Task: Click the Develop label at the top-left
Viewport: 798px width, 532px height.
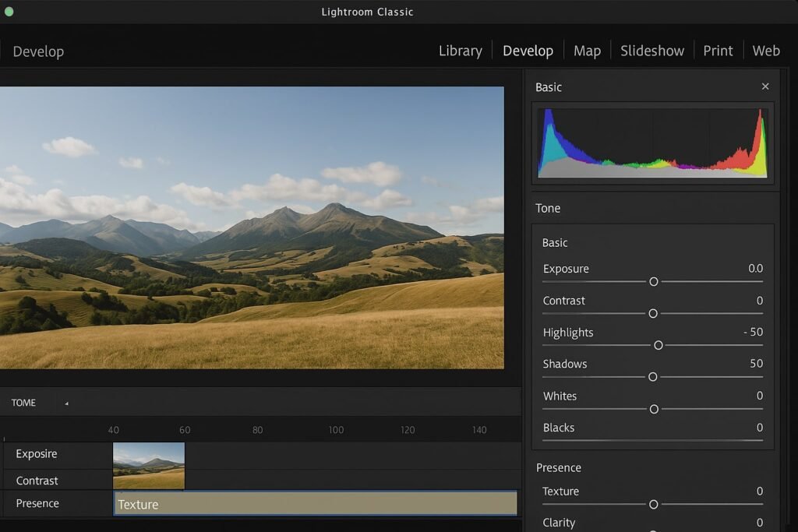Action: point(38,51)
